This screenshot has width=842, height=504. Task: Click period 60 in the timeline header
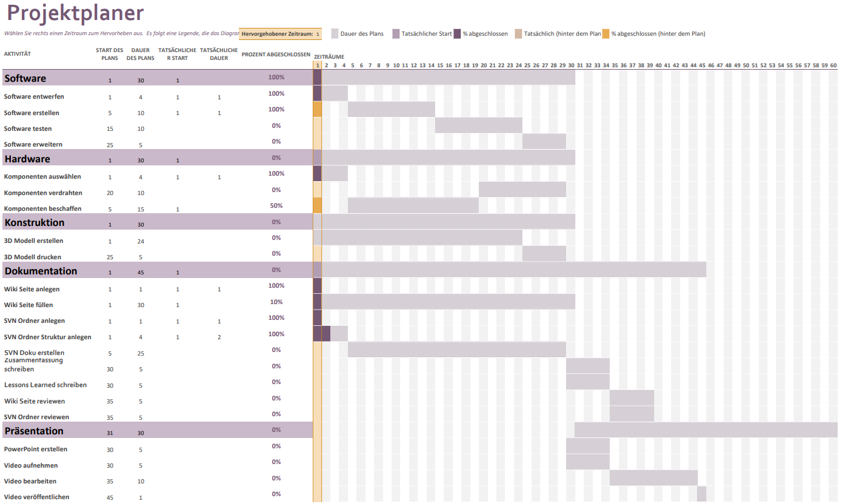tap(833, 65)
